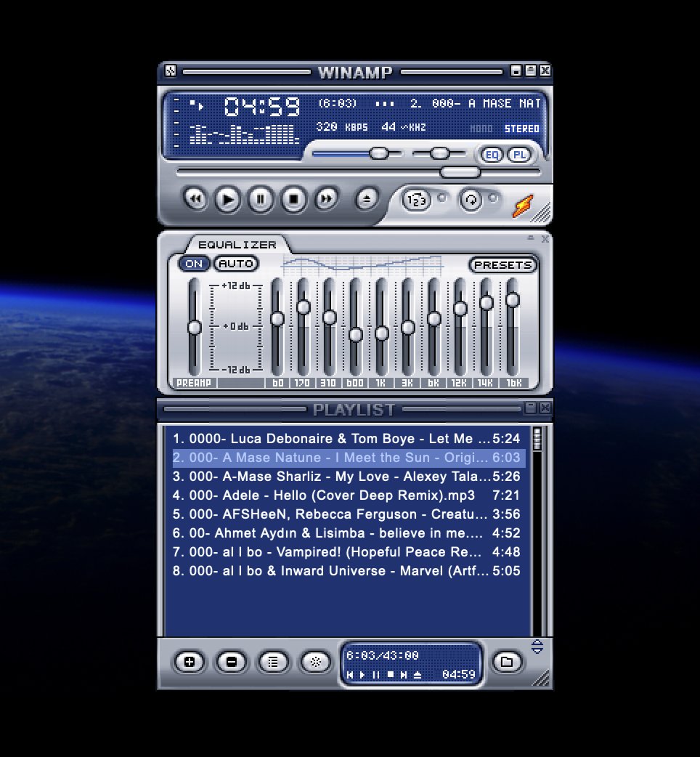This screenshot has width=700, height=757.
Task: Open the playlist load list folder button
Action: click(x=507, y=662)
